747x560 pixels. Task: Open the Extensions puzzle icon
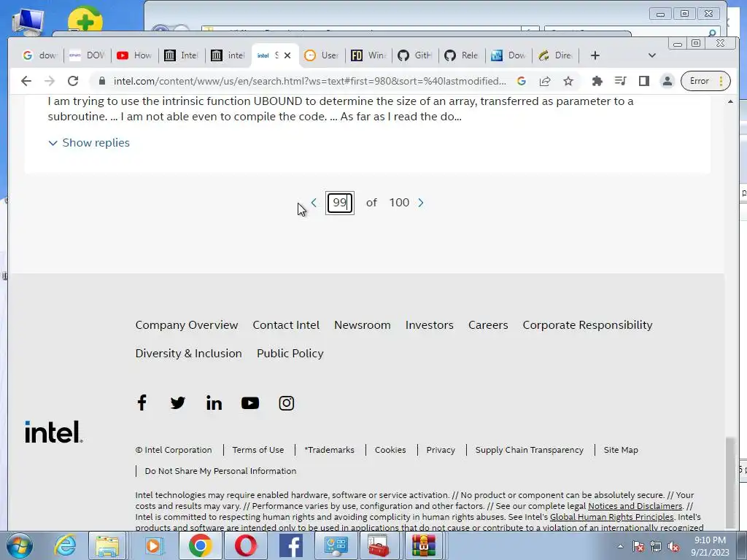597,81
